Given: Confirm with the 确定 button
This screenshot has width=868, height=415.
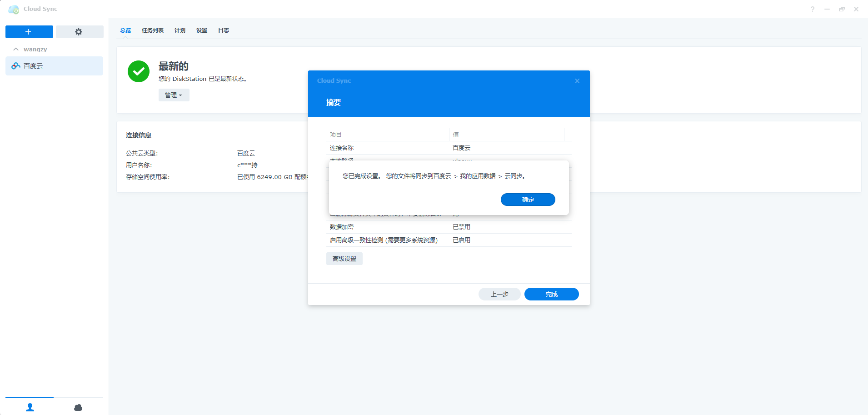Looking at the screenshot, I should point(528,200).
